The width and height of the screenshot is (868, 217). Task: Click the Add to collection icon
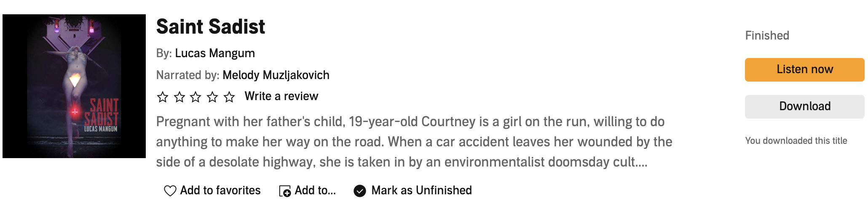point(285,191)
